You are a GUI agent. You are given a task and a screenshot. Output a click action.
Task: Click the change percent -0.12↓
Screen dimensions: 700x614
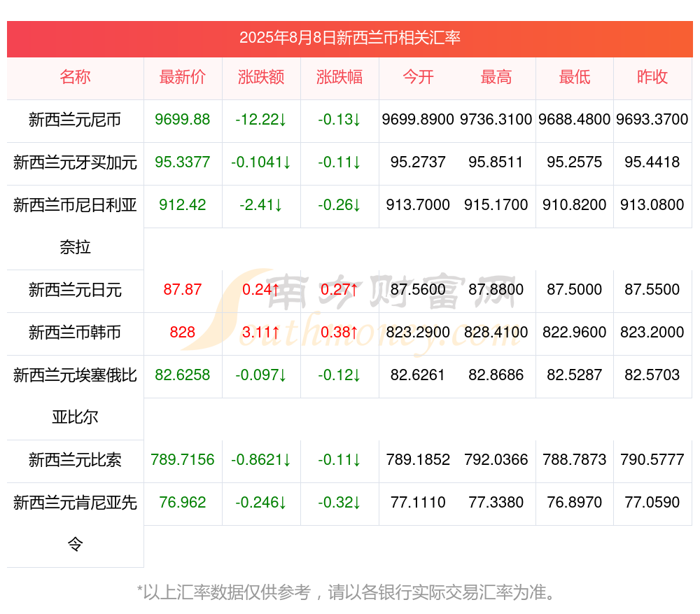[339, 375]
